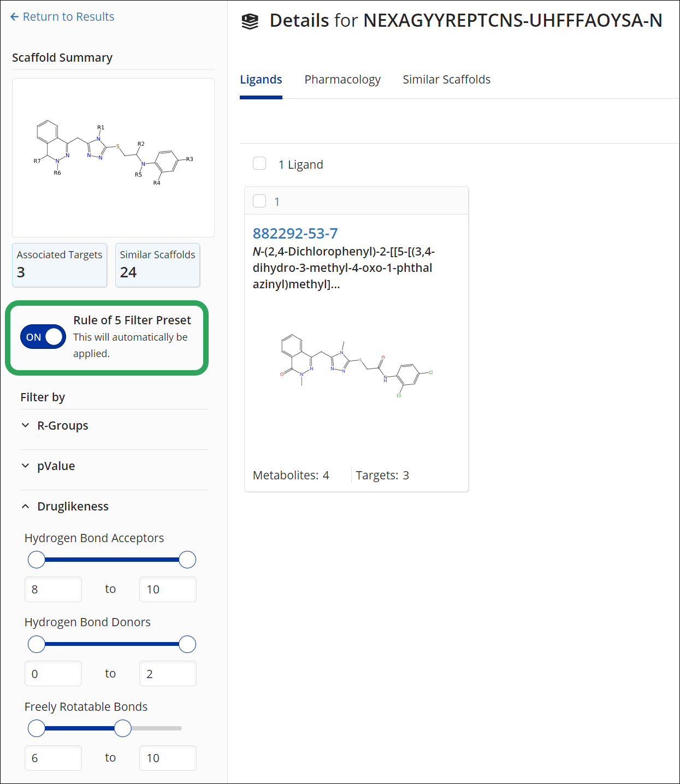Click the Similar Scaffolds 24 box
Image resolution: width=680 pixels, height=784 pixels.
point(157,265)
